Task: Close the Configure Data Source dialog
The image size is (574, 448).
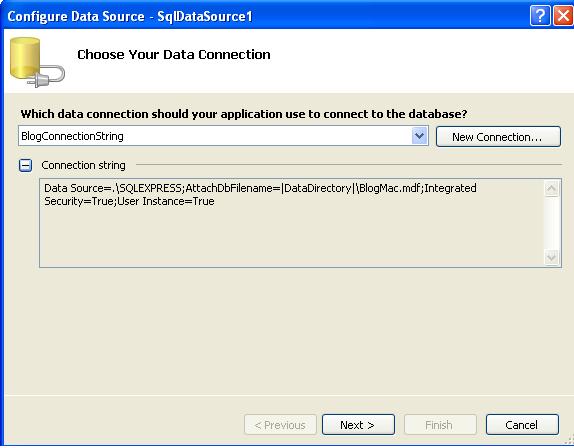Action: [563, 16]
